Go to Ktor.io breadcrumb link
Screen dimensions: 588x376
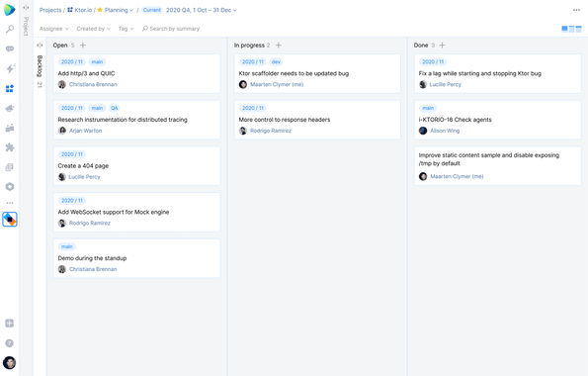tap(79, 10)
